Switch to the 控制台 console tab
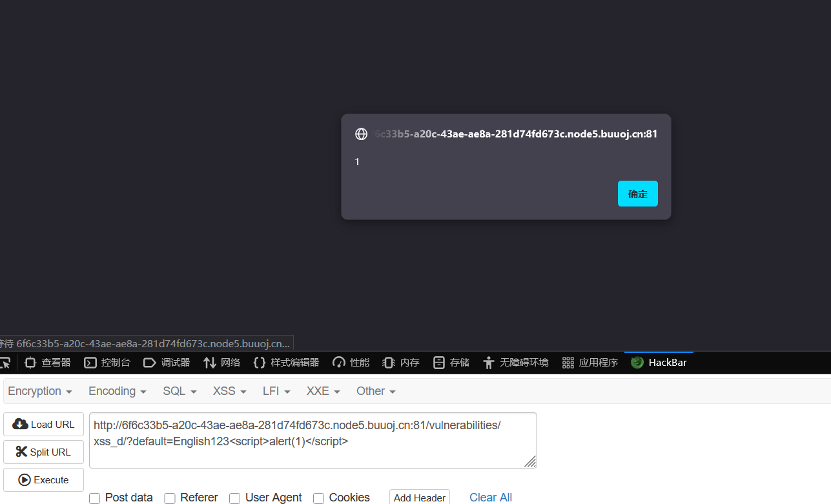 [x=107, y=363]
